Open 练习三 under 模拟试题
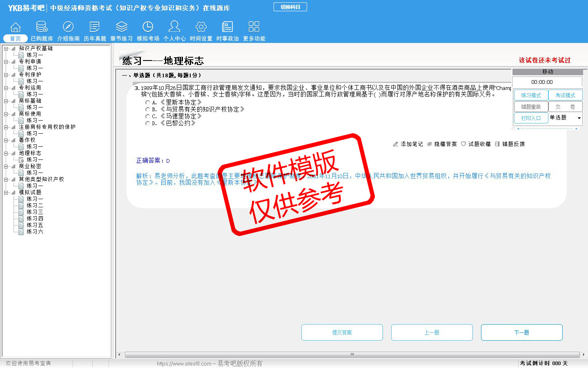 click(x=35, y=212)
